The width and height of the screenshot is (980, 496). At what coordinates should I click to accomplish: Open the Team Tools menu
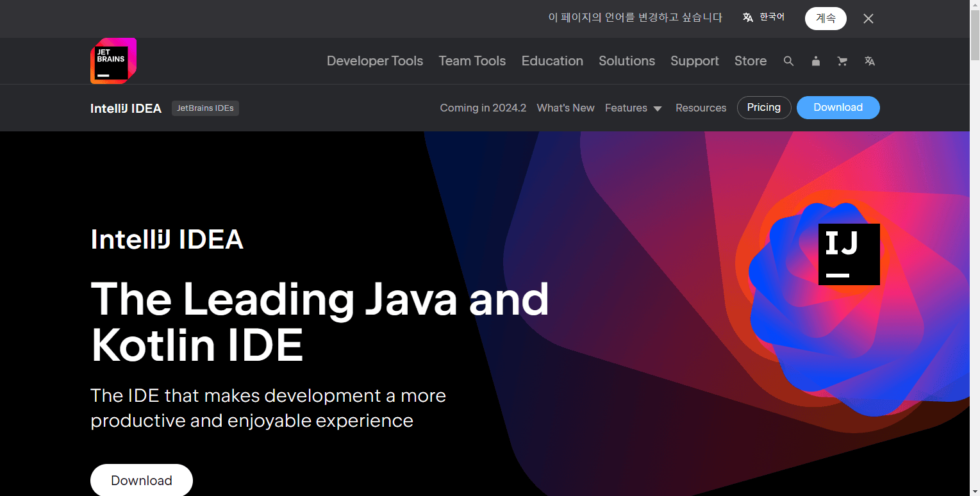[472, 61]
